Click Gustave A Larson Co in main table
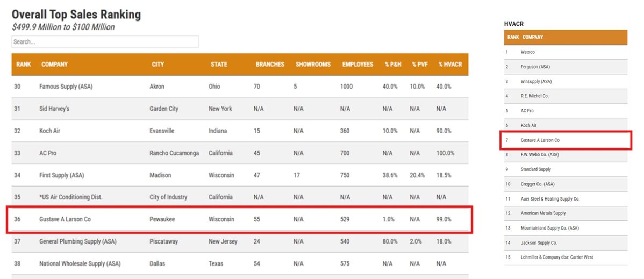The image size is (644, 279). 65,219
